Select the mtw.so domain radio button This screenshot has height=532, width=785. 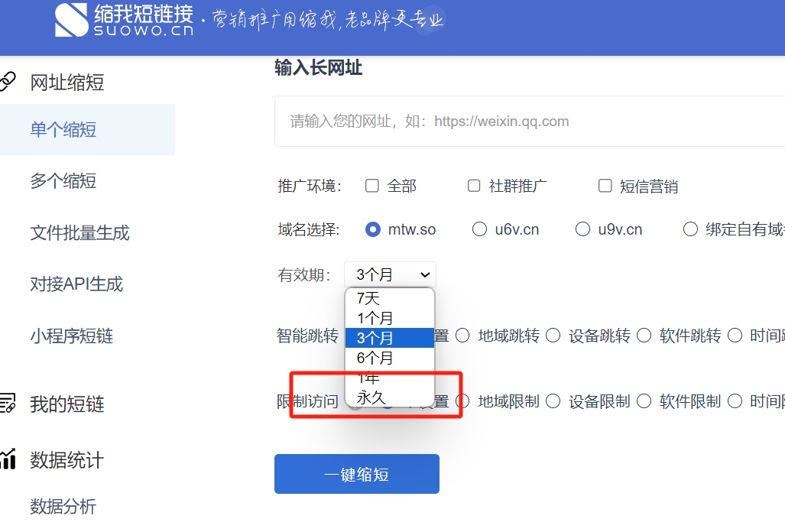point(373,229)
